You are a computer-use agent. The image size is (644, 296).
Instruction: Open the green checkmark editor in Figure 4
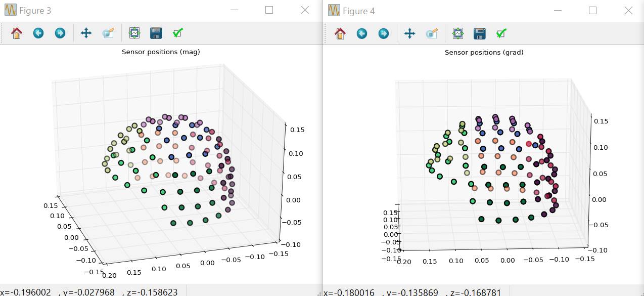(x=501, y=33)
